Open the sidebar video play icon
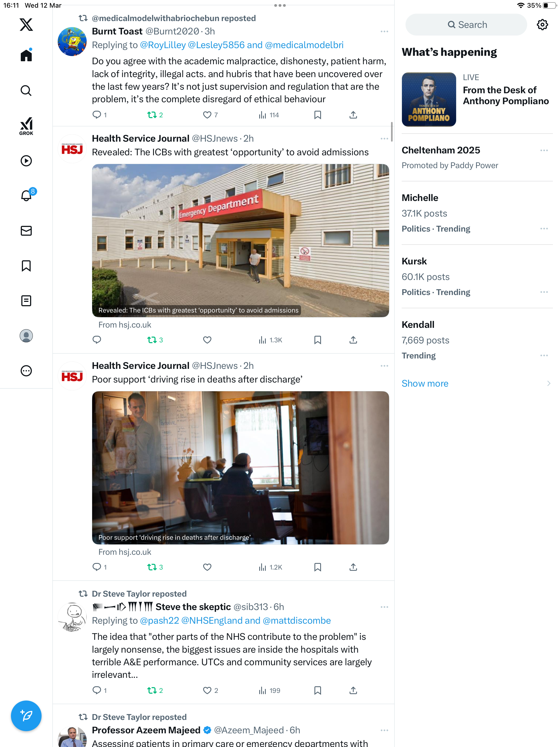 tap(26, 161)
